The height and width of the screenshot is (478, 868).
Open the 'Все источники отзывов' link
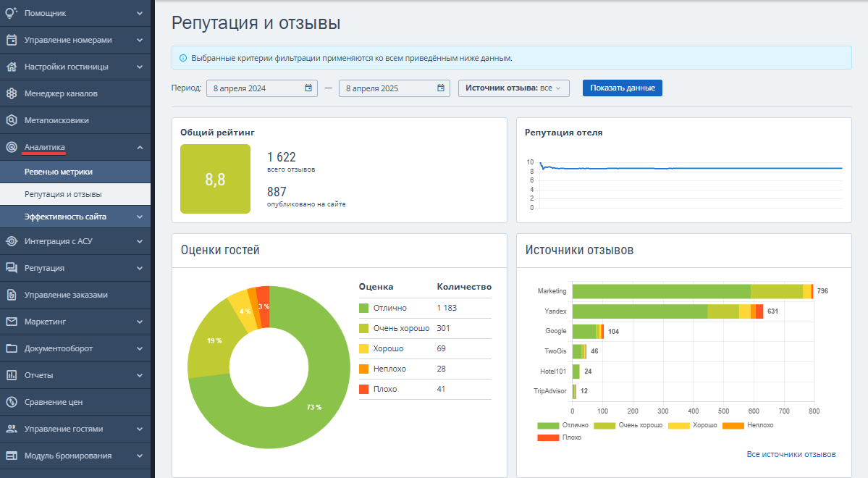791,454
